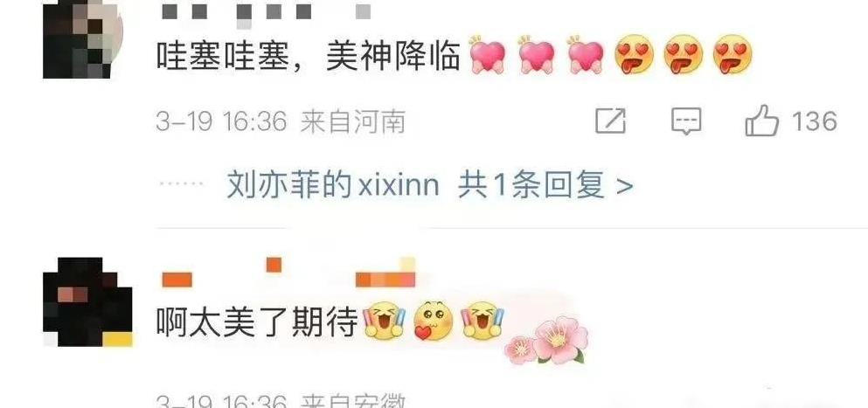Tap the pink cherry blossom sticker
Image resolution: width=868 pixels, height=408 pixels.
tap(547, 340)
